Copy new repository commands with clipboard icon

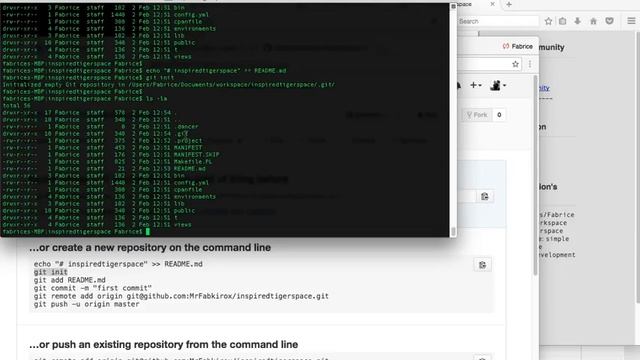[x=482, y=265]
